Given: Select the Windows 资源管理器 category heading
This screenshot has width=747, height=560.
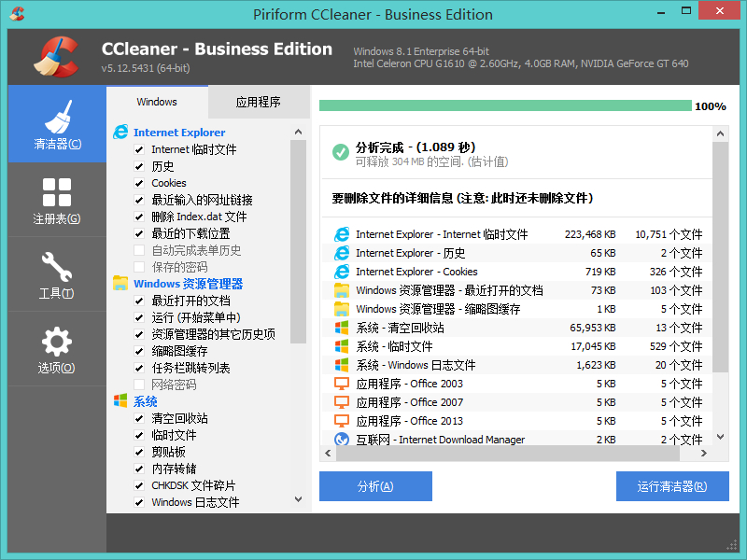Looking at the screenshot, I should tap(189, 284).
